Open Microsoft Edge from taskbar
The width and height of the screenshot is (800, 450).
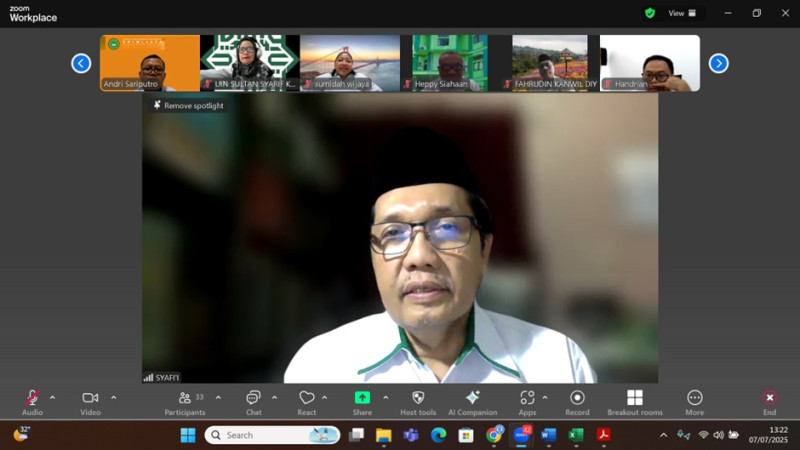(x=438, y=435)
